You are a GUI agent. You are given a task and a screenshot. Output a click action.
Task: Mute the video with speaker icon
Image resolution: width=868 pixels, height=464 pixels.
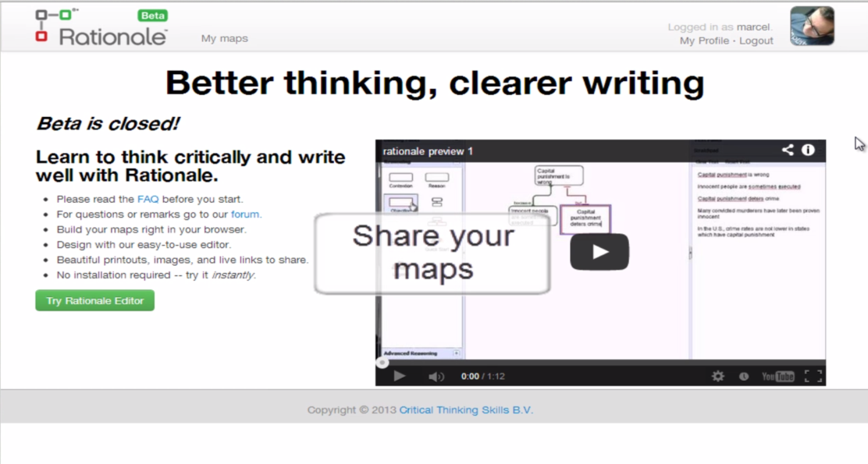tap(436, 377)
